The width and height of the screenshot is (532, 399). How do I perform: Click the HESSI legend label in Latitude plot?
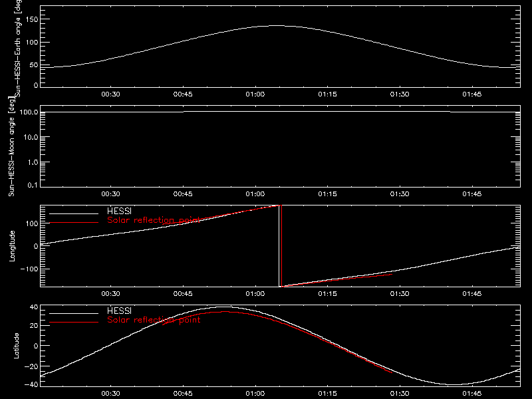(x=119, y=311)
